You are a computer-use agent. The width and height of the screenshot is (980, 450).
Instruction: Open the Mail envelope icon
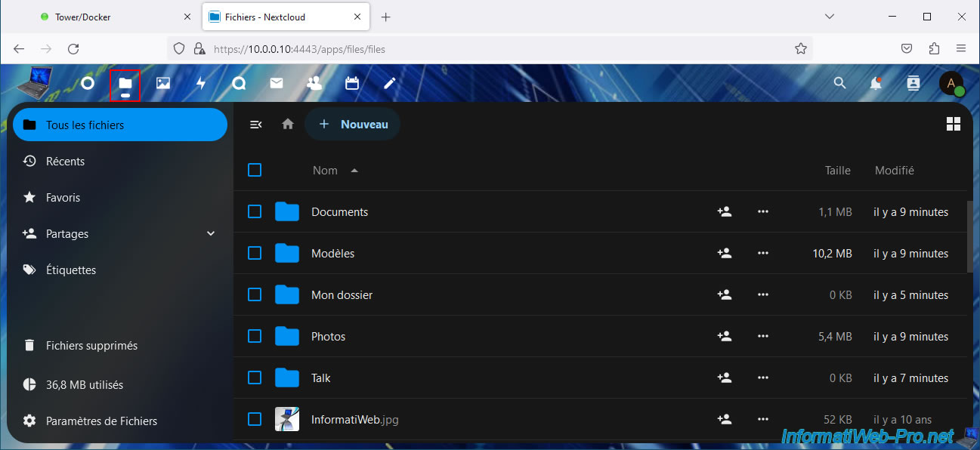tap(277, 83)
